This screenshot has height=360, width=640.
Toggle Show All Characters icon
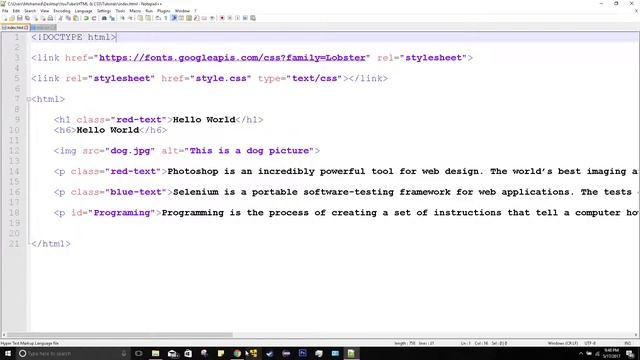[166, 18]
